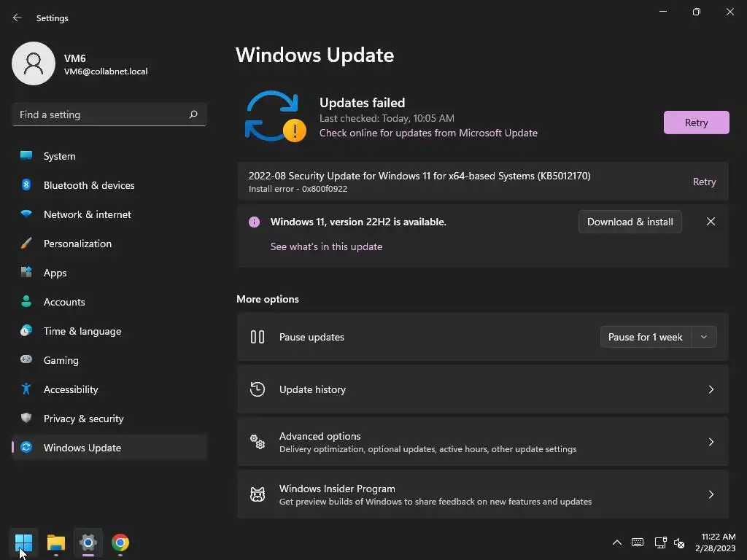
Task: Open Privacy & security settings
Action: [109, 418]
